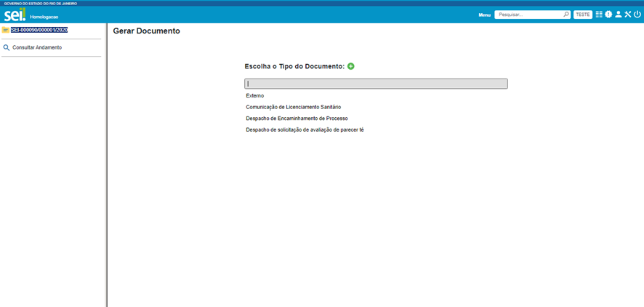
Task: Choose Comunicação de Licenciamento Sanitário
Action: click(x=293, y=107)
